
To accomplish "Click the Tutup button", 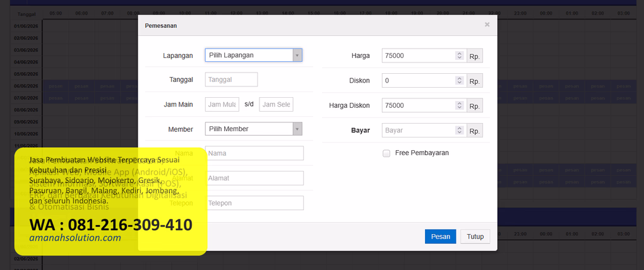I will (x=475, y=237).
